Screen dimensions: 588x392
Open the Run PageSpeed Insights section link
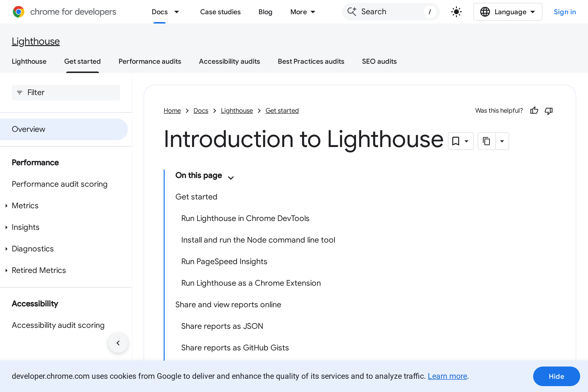224,261
